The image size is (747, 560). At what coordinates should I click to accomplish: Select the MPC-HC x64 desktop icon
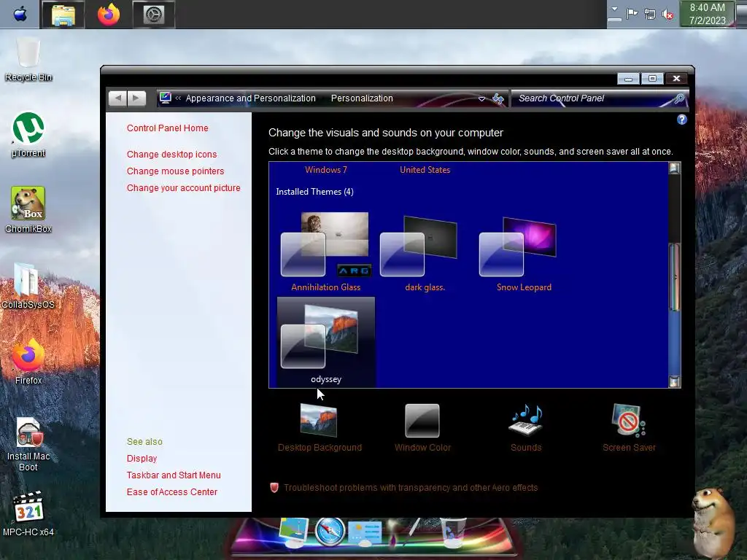(28, 514)
